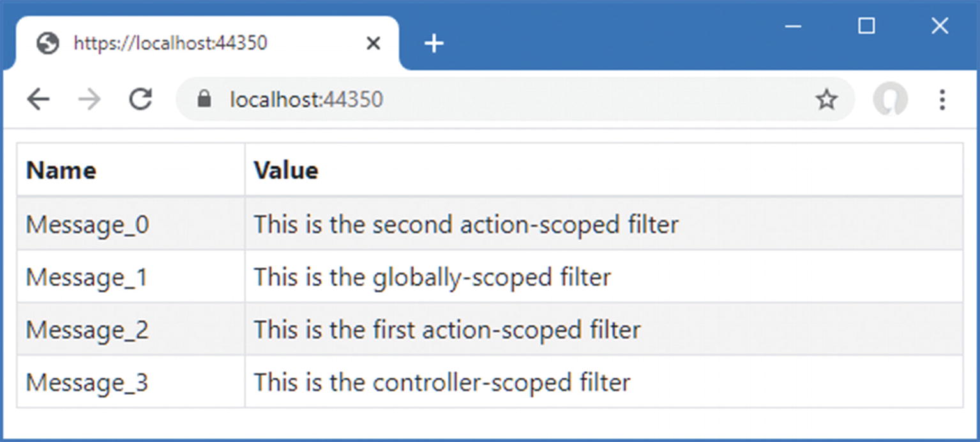The height and width of the screenshot is (442, 980).
Task: Open Chrome's three-dot menu
Action: [x=942, y=99]
